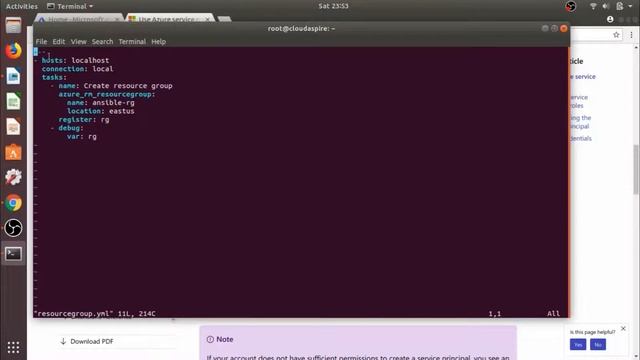
Task: Close the terminal window
Action: pos(564,28)
